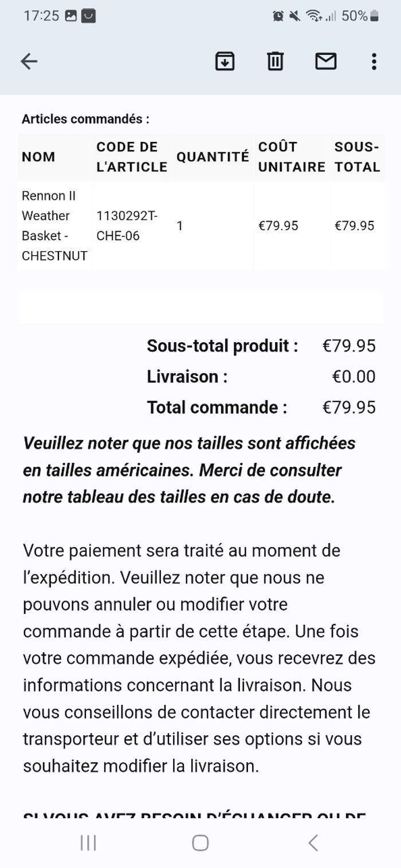This screenshot has height=868, width=401.
Task: Tap the Wi-Fi status icon
Action: (313, 16)
